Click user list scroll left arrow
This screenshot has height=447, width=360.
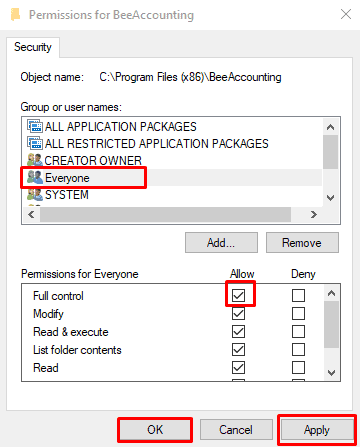(x=31, y=214)
